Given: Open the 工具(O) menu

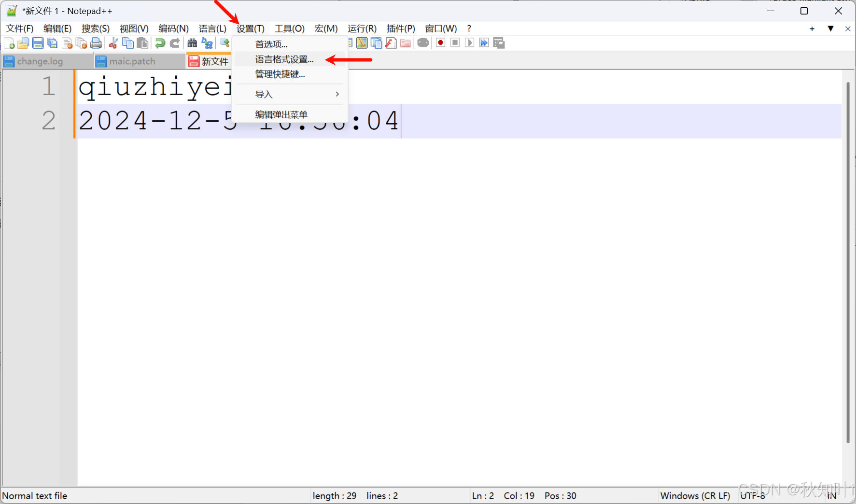Looking at the screenshot, I should point(290,28).
